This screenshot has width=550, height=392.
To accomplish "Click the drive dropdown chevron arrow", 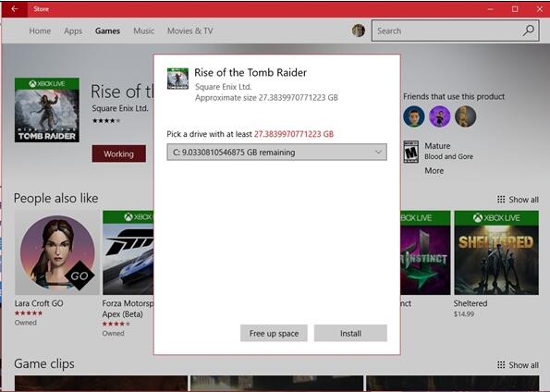I will (378, 152).
